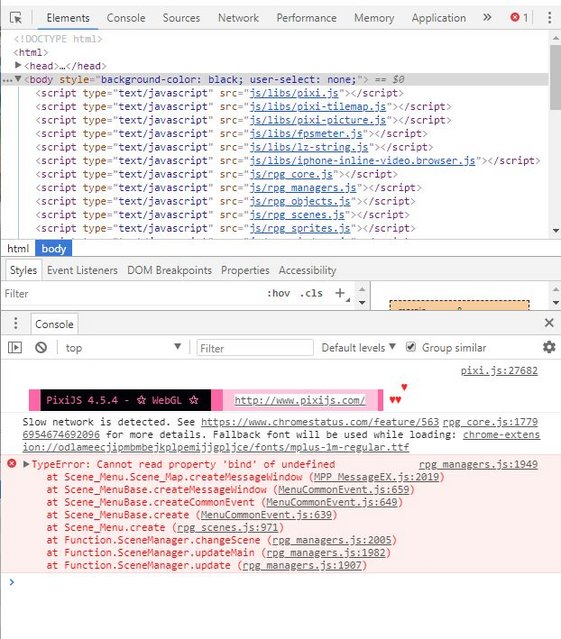This screenshot has height=639, width=561.
Task: Select the Event Listeners sub-tab
Action: coord(82,270)
